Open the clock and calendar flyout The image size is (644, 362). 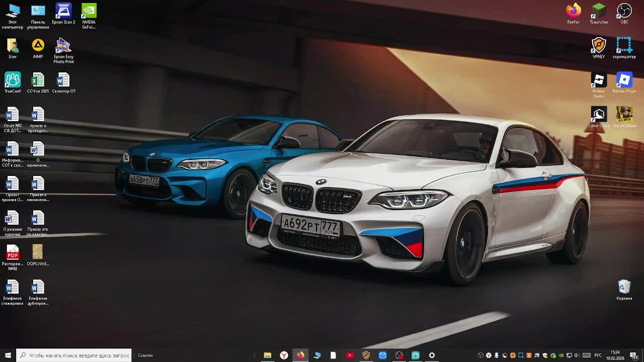(x=615, y=355)
